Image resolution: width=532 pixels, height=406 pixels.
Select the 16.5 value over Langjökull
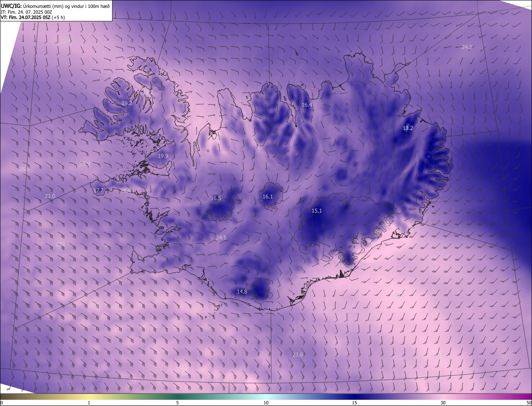point(216,198)
